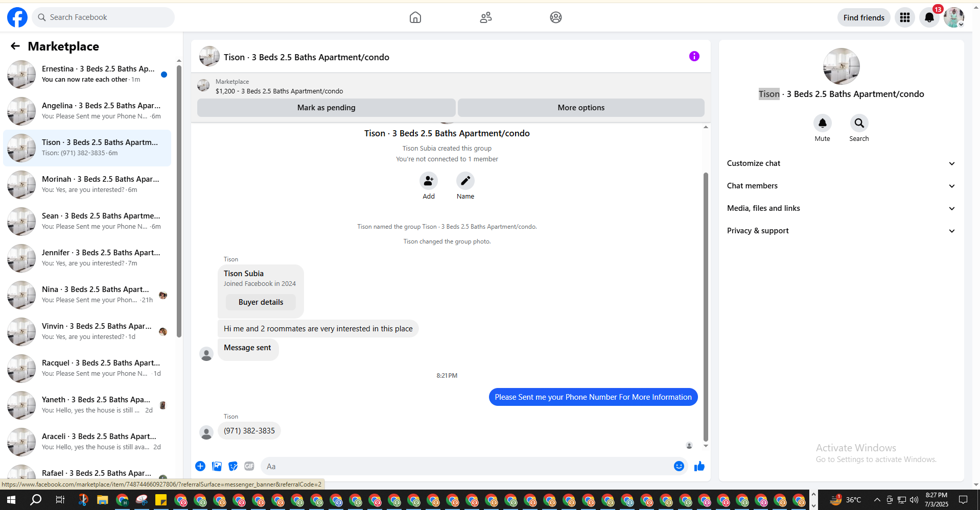Viewport: 980px width, 510px height.
Task: Open Sean conversation in the list
Action: point(87,221)
